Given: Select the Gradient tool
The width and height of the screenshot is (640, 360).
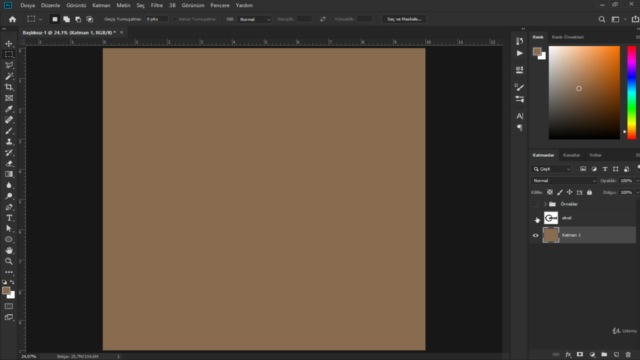Looking at the screenshot, I should (x=9, y=174).
